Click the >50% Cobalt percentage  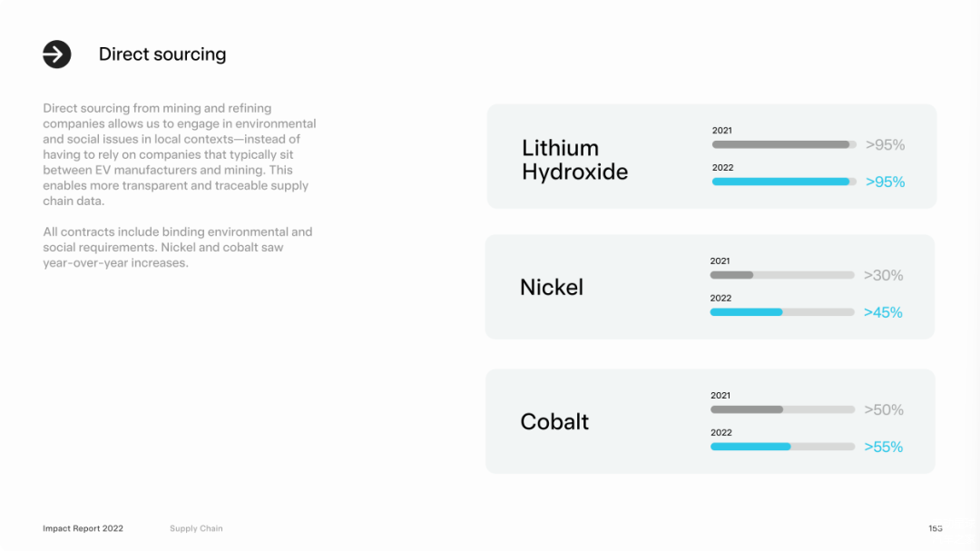(883, 410)
